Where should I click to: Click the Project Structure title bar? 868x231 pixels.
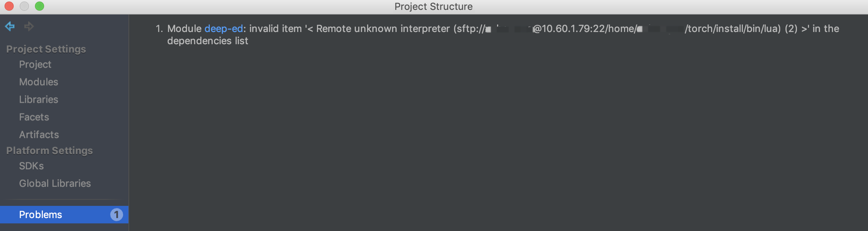[434, 6]
